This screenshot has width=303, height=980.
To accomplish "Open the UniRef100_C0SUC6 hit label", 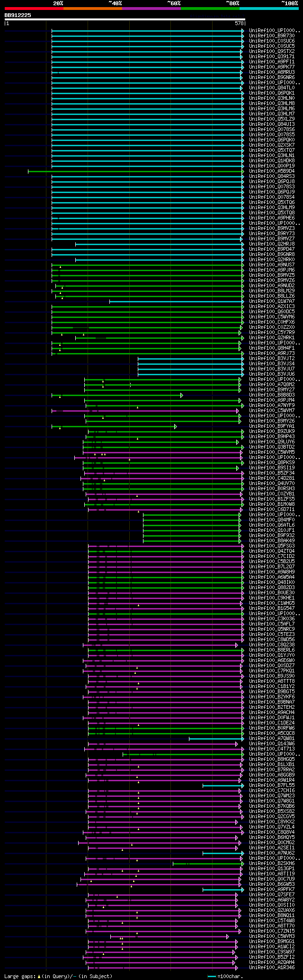I will point(272,41).
